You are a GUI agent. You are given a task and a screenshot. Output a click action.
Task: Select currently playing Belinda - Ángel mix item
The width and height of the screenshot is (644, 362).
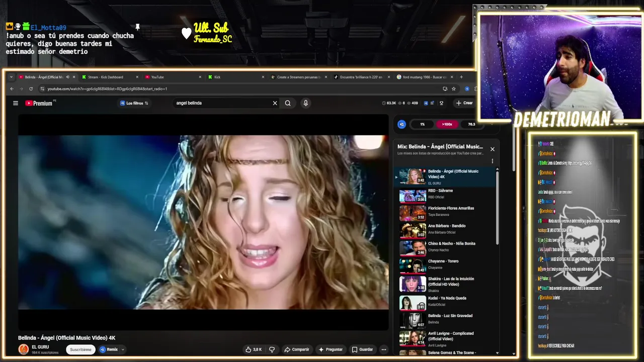[445, 177]
